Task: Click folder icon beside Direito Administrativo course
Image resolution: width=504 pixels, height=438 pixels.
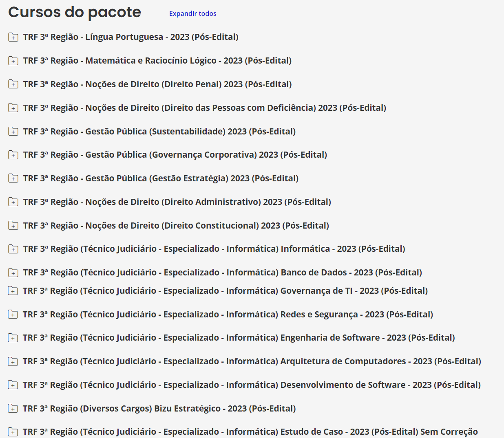Action: [13, 202]
